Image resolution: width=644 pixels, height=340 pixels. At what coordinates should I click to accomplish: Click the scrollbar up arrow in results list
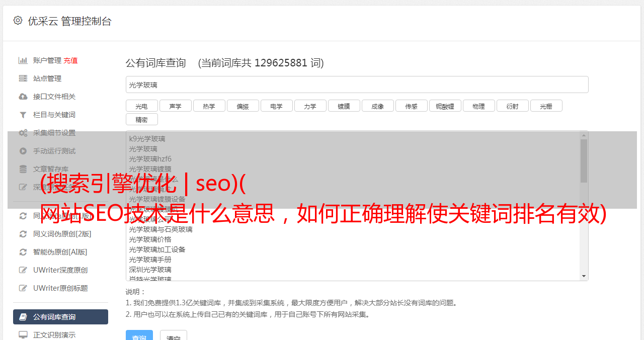coord(584,135)
